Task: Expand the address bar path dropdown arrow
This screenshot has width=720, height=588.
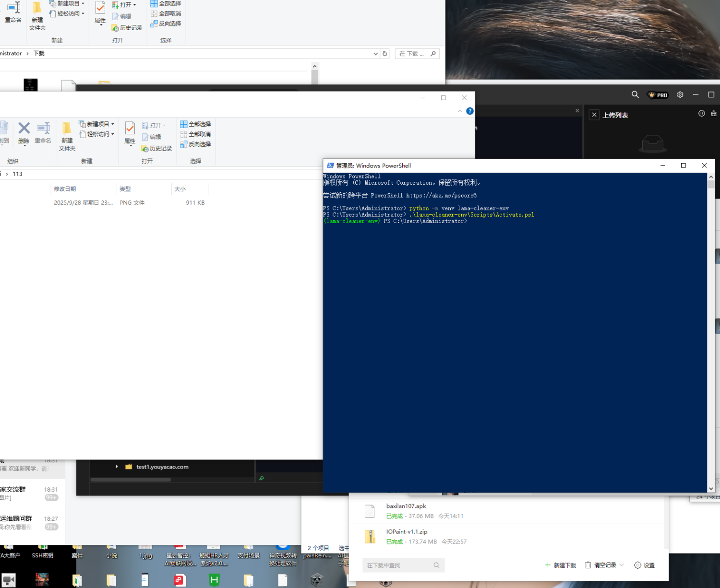Action: [375, 53]
